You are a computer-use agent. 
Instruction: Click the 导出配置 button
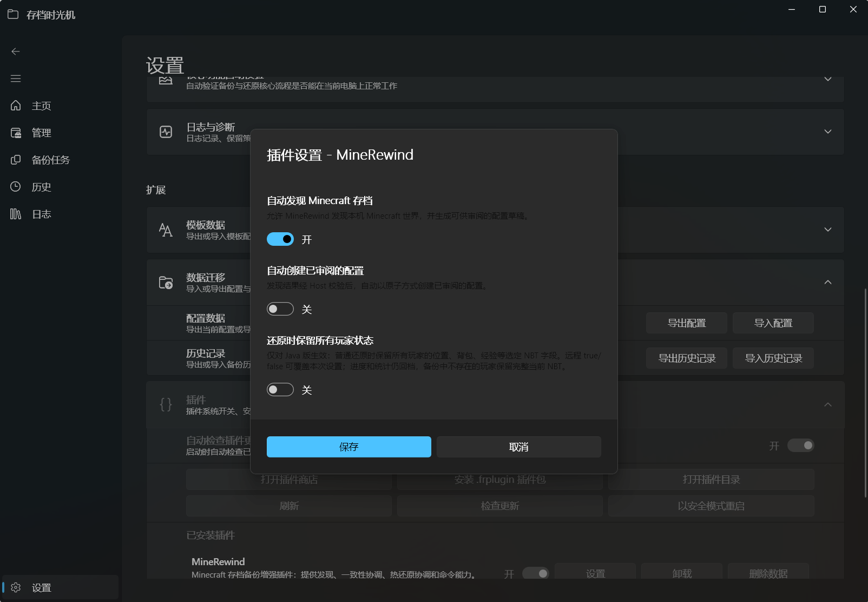point(687,323)
